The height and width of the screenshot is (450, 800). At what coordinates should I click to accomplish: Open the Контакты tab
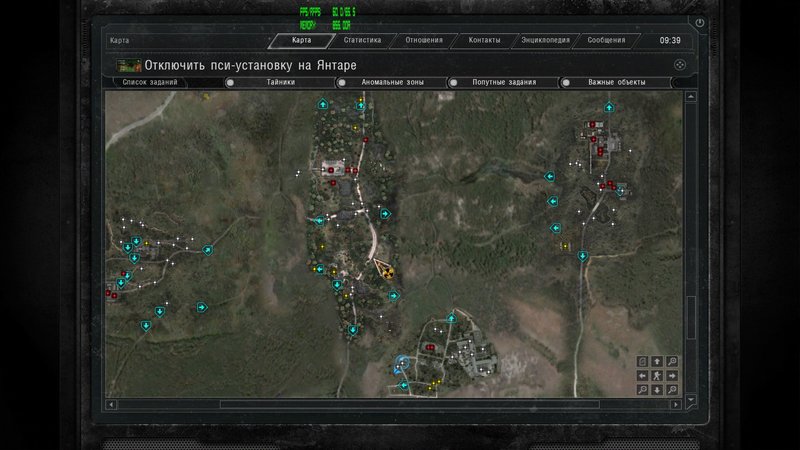point(484,41)
